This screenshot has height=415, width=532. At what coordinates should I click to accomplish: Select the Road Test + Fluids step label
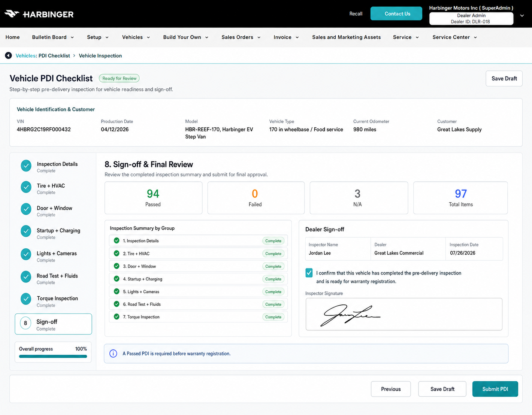tap(57, 276)
